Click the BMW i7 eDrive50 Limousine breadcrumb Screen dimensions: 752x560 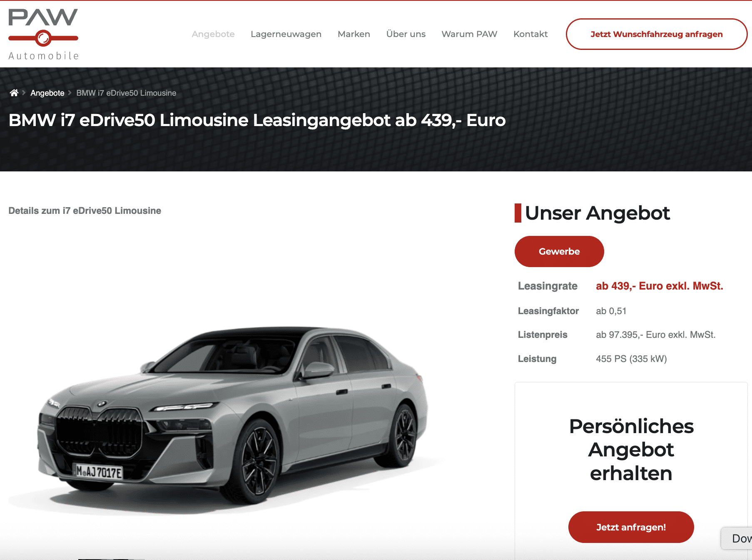[126, 93]
